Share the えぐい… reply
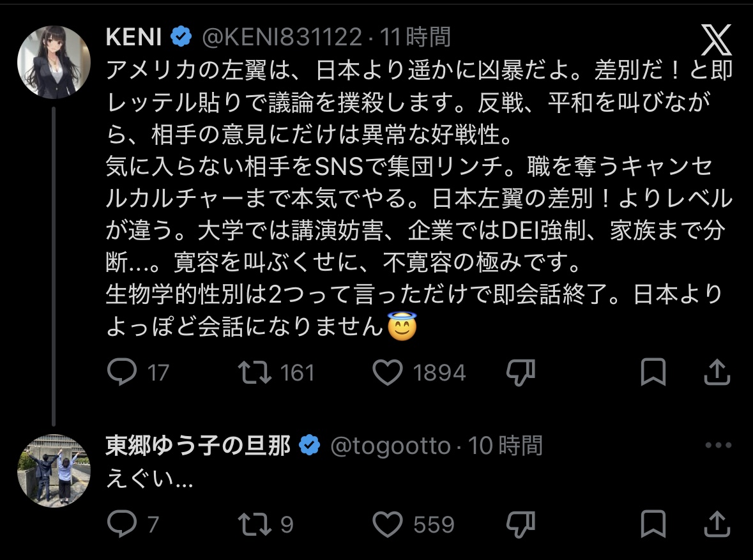Viewport: 753px width, 560px height. (717, 524)
